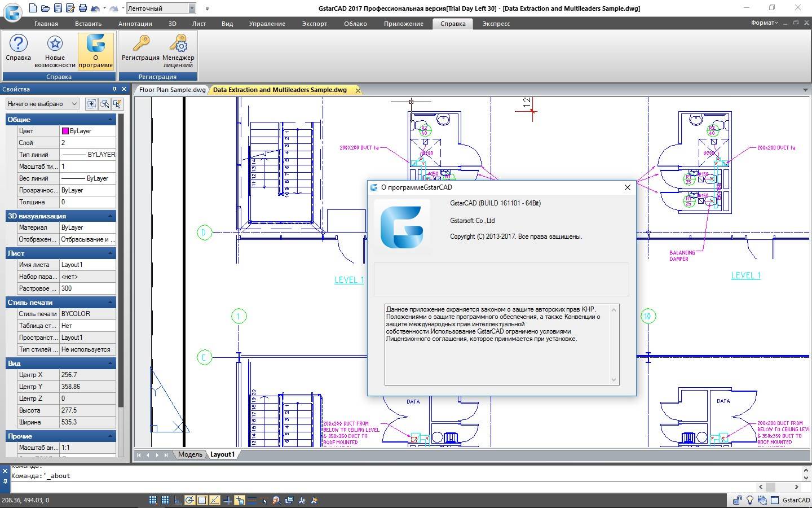
Task: Close the Свойства panel
Action: (x=125, y=89)
